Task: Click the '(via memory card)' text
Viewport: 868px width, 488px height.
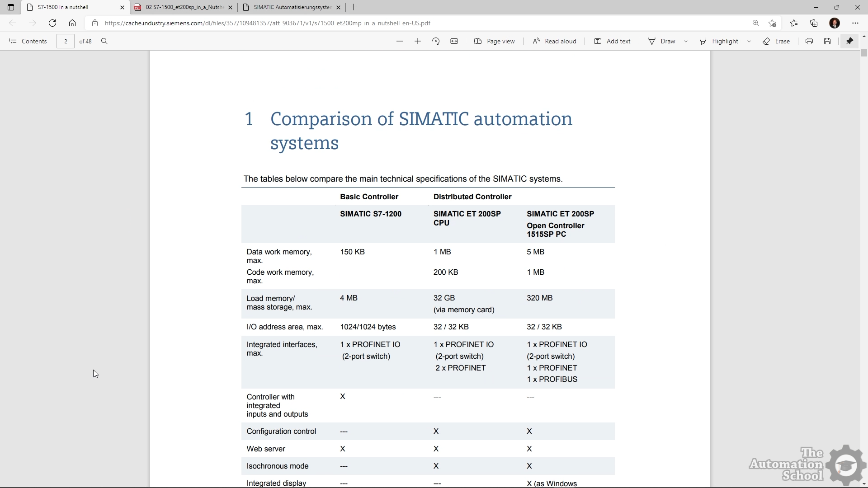Action: point(464,310)
